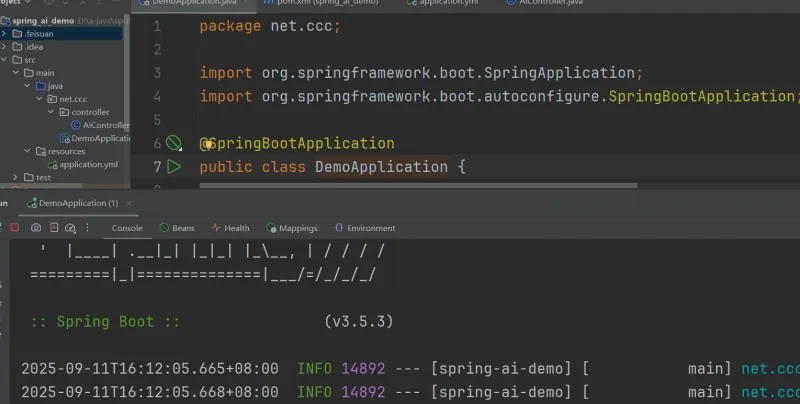Viewport: 800px width, 404px height.
Task: Expand the .feisuan folder
Action: tap(6, 33)
